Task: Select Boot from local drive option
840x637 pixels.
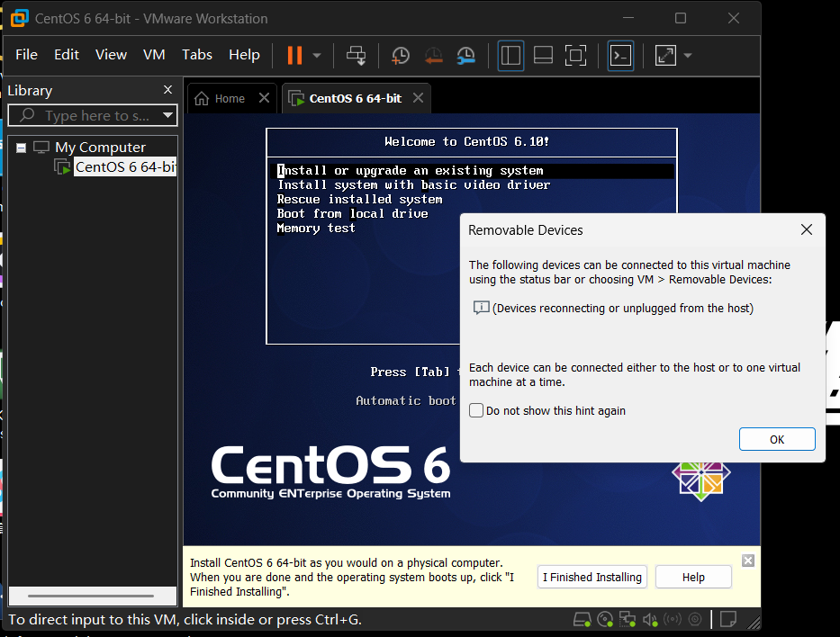Action: [353, 214]
